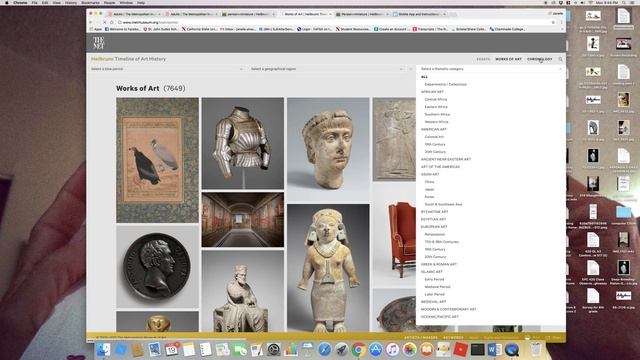Open the geographical region dropdown
Screen dimensions: 640x360
tap(327, 69)
